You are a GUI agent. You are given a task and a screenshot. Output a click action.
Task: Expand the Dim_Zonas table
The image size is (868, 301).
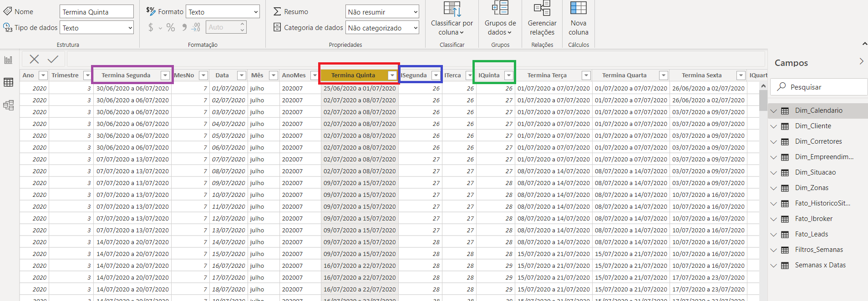(x=773, y=188)
